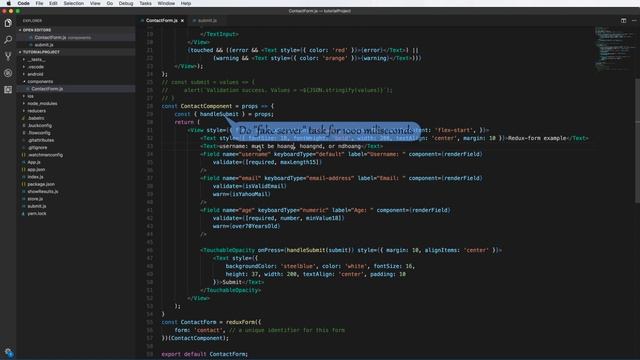Open the View menu
Viewport: 640px width, 360px height.
click(x=95, y=3)
